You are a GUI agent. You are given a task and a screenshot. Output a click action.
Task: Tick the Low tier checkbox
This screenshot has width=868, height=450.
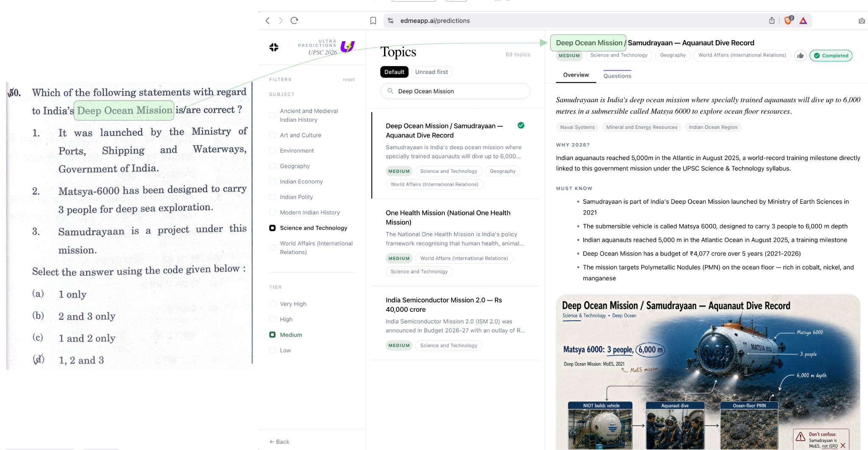point(273,350)
